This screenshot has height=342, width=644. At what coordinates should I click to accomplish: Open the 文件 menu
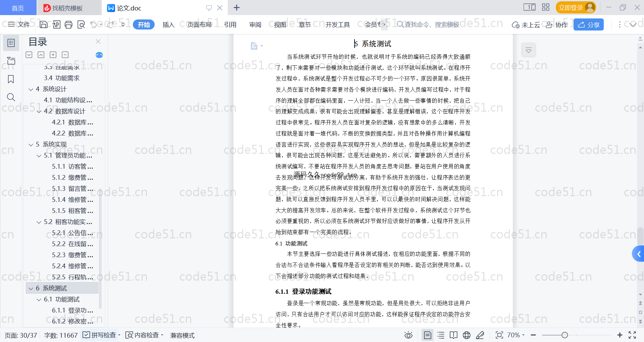click(19, 24)
